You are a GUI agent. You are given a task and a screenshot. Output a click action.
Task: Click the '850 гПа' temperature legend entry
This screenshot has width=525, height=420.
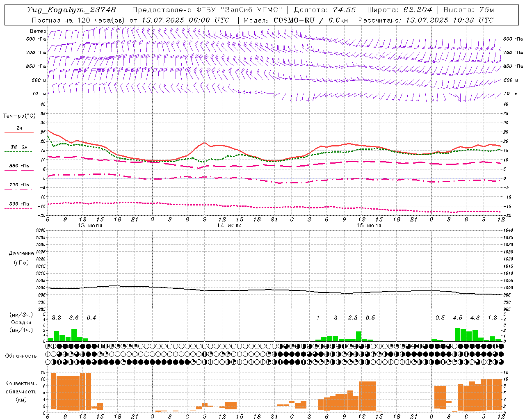click(x=19, y=166)
